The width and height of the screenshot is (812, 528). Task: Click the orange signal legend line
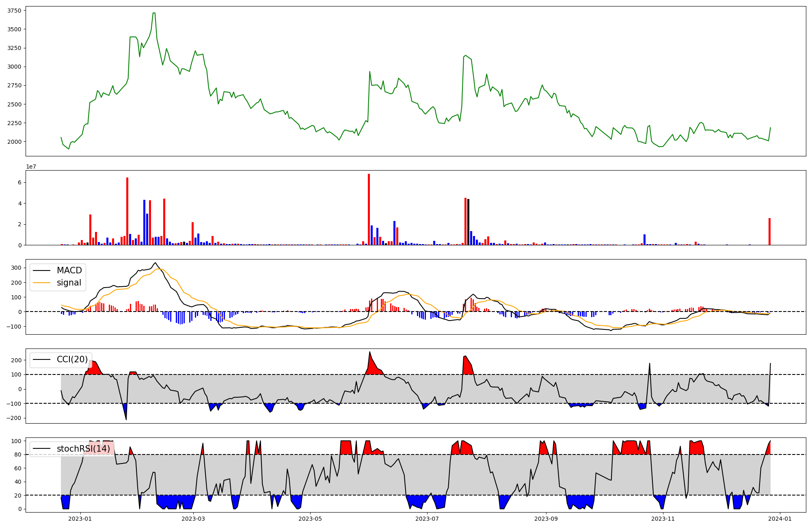point(41,283)
